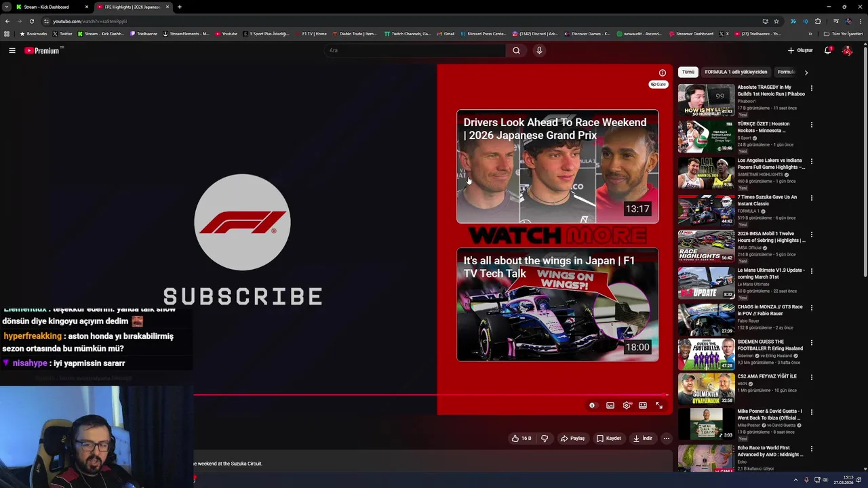Open the Gmail bookmark
Viewport: 868px width, 488px height.
click(446, 34)
